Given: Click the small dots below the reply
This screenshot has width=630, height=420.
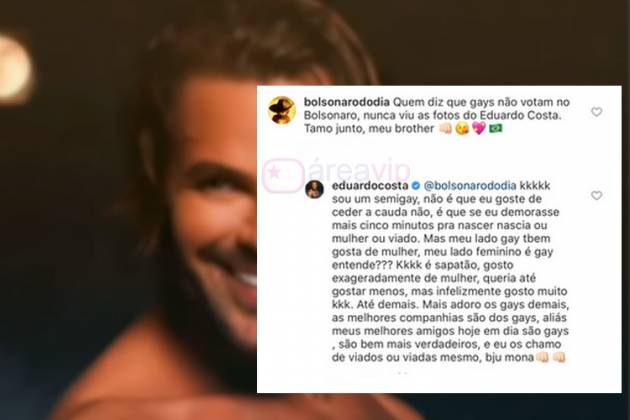Looking at the screenshot, I should click(402, 373).
